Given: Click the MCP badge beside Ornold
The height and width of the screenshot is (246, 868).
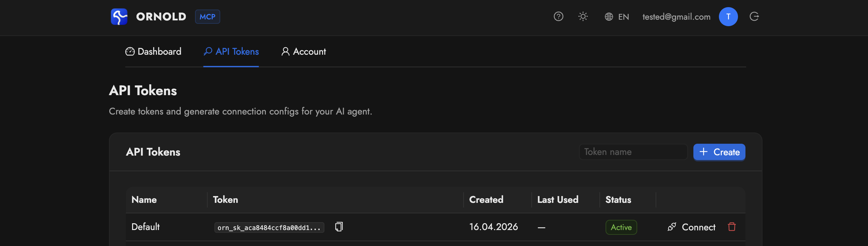Looking at the screenshot, I should point(207,17).
